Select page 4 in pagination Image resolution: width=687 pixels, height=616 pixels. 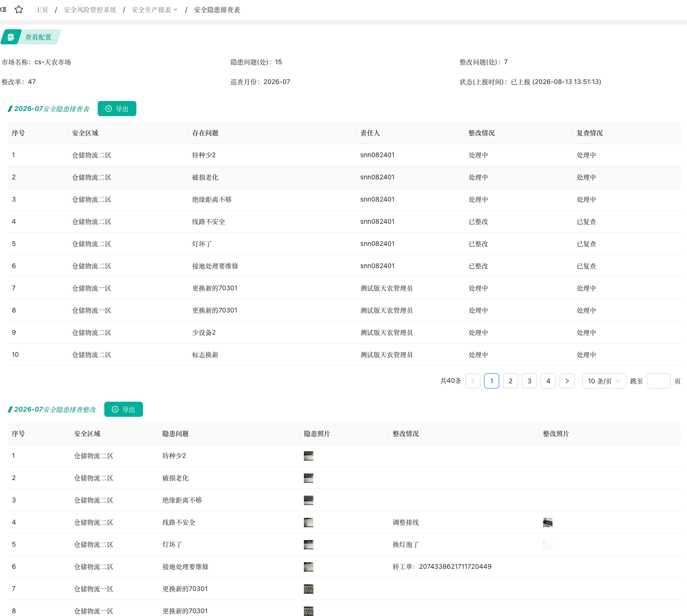point(548,381)
